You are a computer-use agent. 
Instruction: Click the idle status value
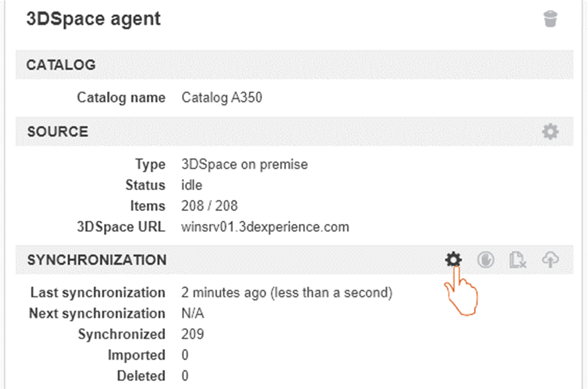192,185
